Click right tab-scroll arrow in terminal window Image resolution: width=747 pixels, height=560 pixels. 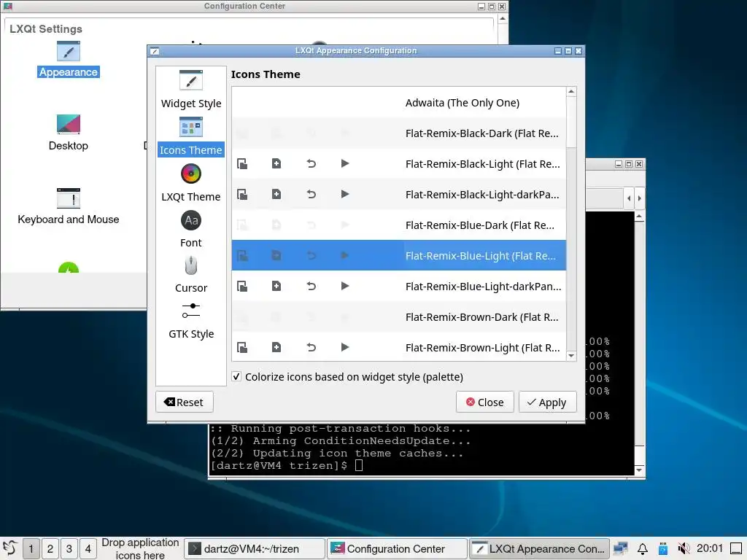click(639, 198)
